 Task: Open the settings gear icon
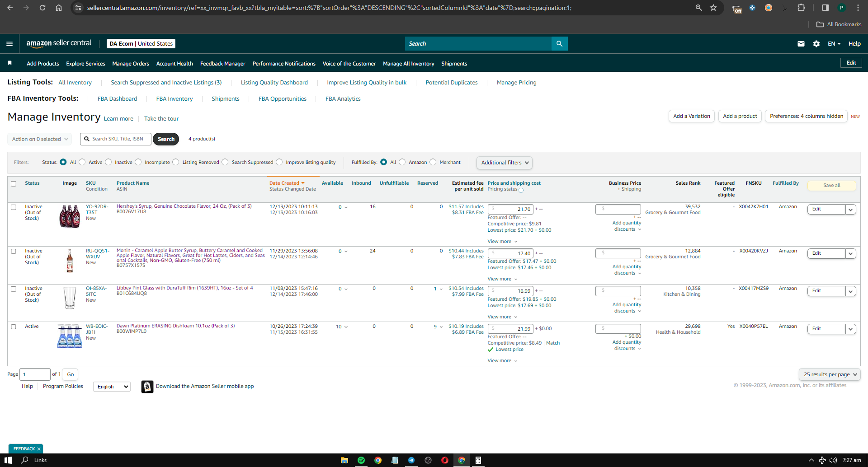tap(816, 44)
